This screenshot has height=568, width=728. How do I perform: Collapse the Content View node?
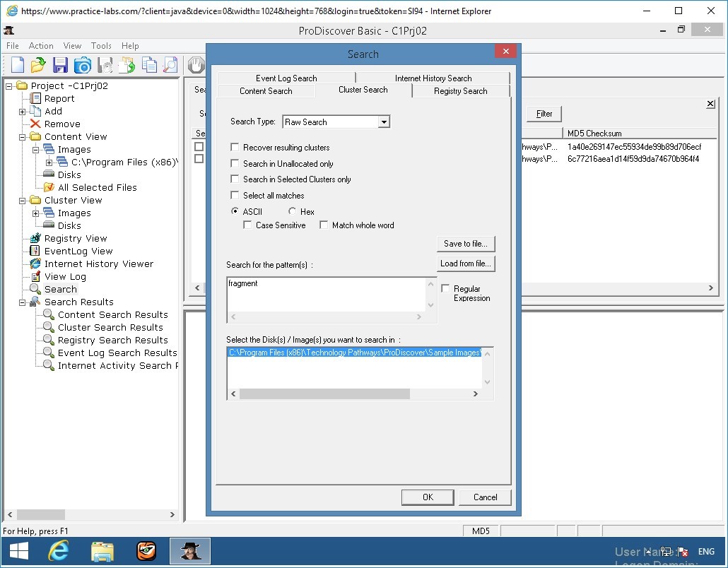[23, 137]
